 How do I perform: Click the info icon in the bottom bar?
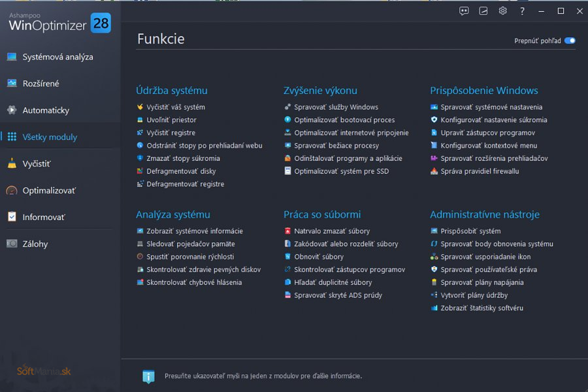[148, 376]
